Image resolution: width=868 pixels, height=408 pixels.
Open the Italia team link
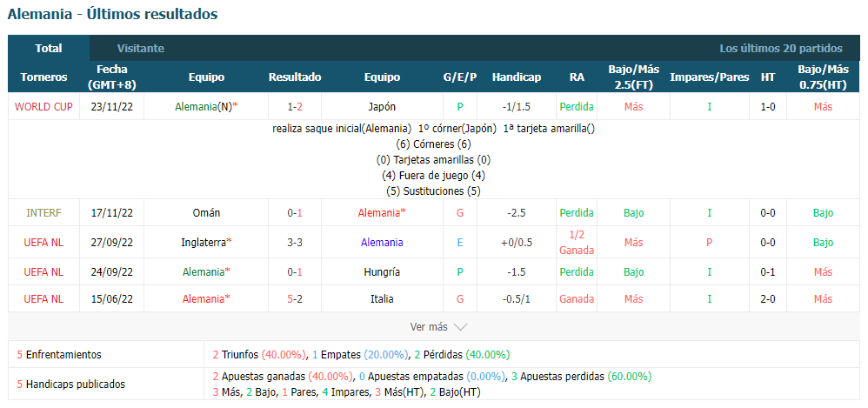point(382,299)
